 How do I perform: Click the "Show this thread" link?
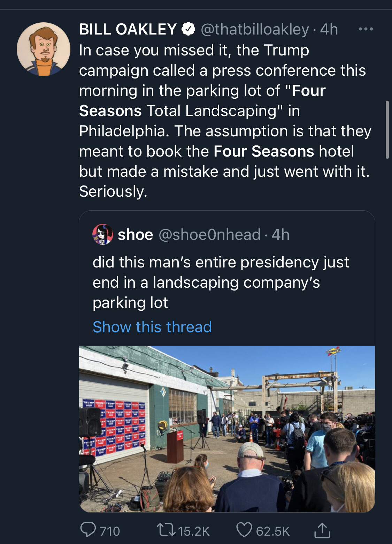[x=152, y=327]
